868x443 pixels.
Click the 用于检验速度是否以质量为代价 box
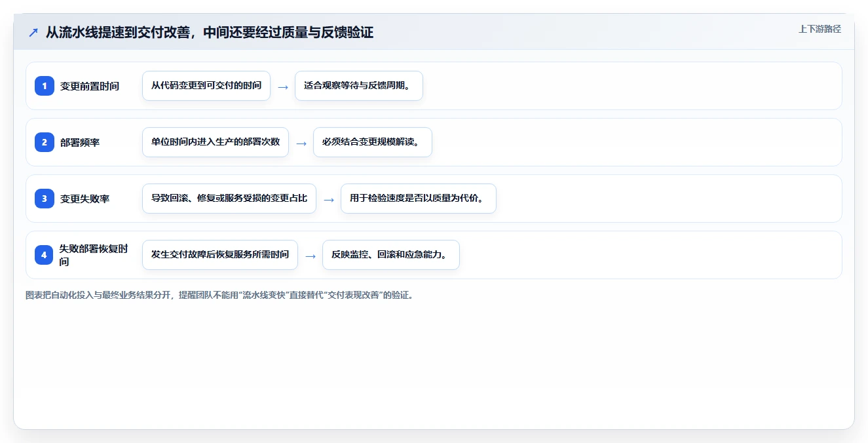pyautogui.click(x=419, y=199)
